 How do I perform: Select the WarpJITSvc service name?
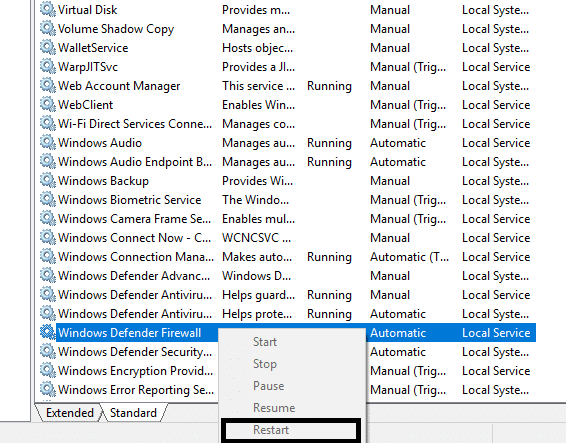click(88, 67)
